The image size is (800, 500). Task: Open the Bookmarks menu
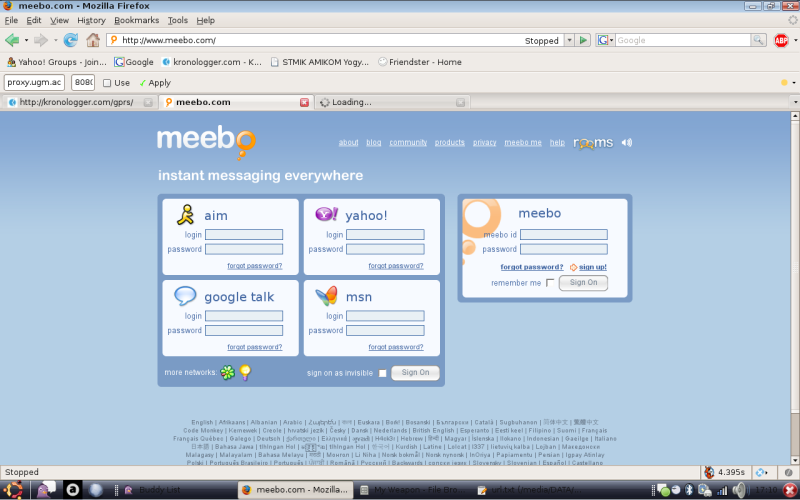[136, 20]
